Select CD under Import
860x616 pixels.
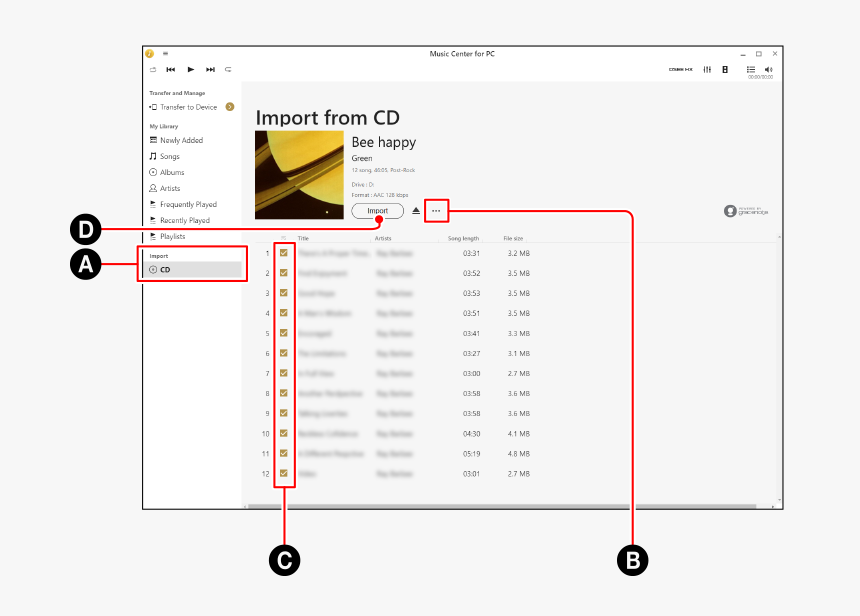click(193, 269)
